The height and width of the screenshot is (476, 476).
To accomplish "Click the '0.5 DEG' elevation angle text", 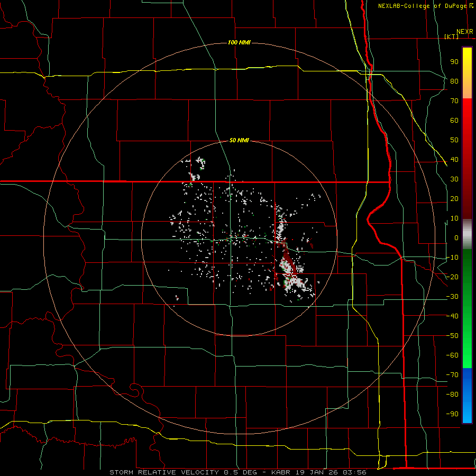I will point(240,472).
